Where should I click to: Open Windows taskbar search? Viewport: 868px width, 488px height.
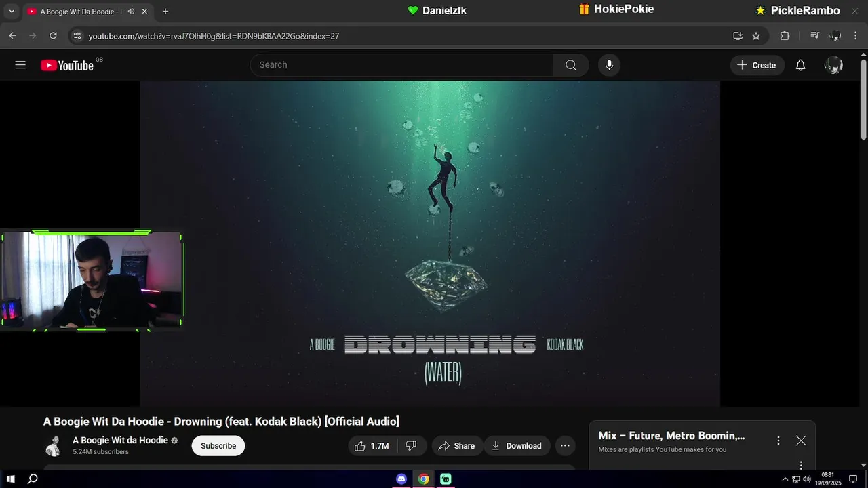pos(33,479)
